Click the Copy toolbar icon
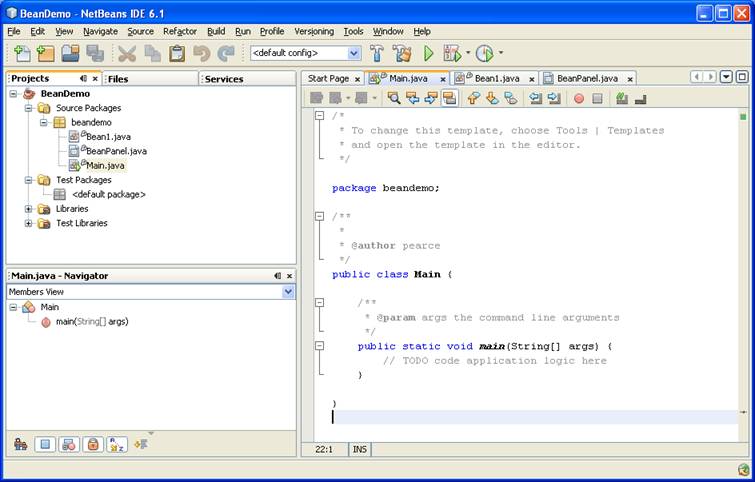Viewport: 755px width, 482px height. pyautogui.click(x=152, y=53)
